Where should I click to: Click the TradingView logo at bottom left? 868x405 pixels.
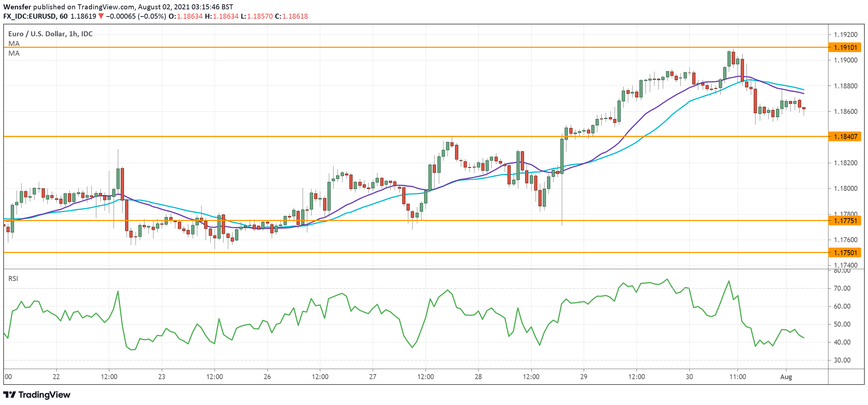[37, 395]
